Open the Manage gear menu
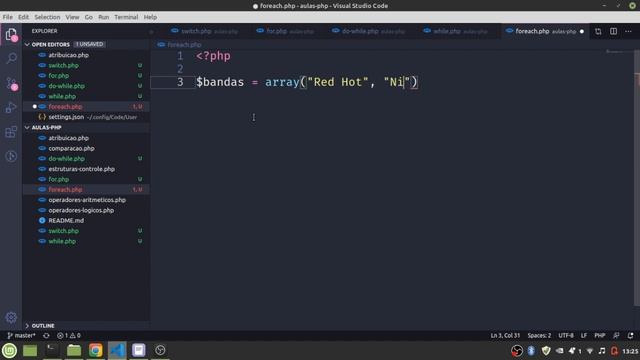The image size is (640, 360). [11, 317]
